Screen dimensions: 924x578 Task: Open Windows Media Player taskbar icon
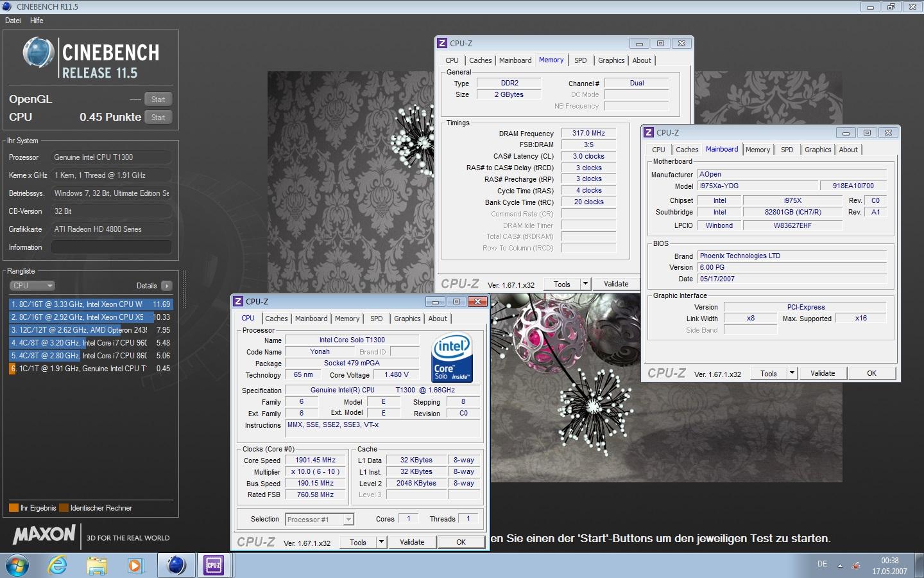pos(135,566)
